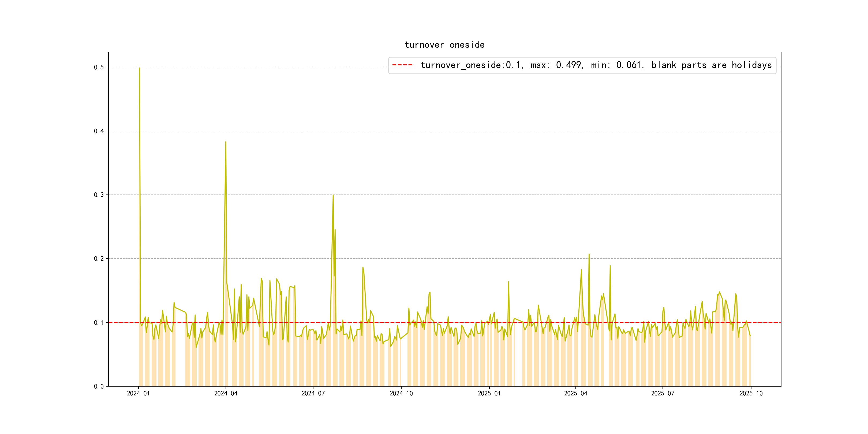Select the 2024-10 x-axis date label

[401, 394]
